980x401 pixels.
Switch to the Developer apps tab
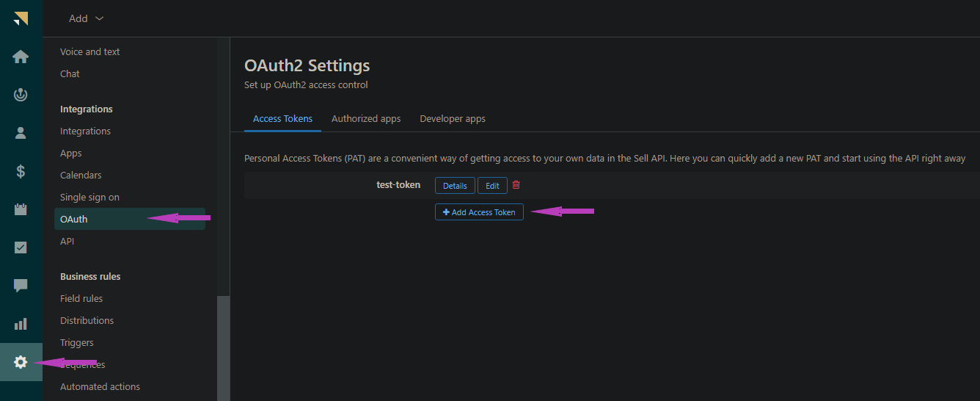pyautogui.click(x=453, y=118)
